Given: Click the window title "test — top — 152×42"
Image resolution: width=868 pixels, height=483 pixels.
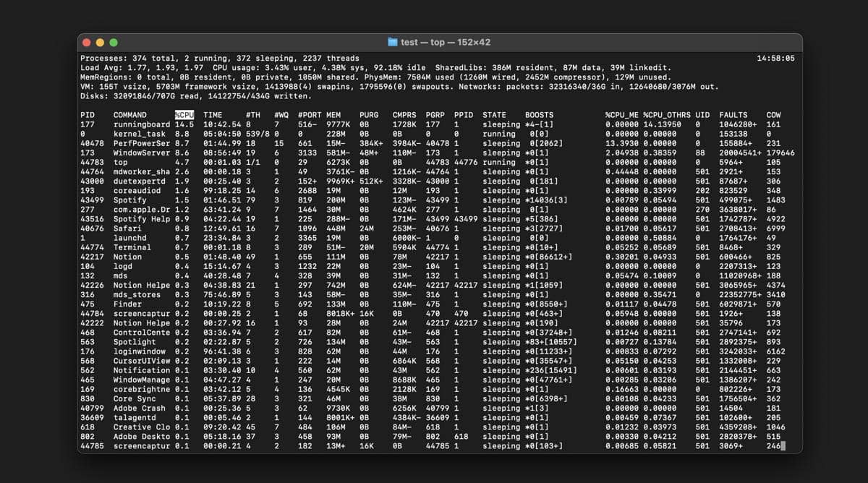Looking at the screenshot, I should click(446, 43).
